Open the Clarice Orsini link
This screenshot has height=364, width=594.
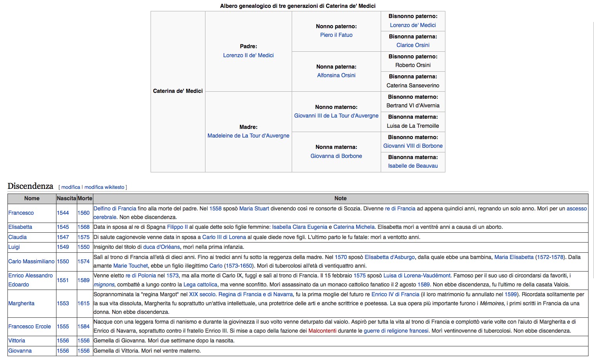pyautogui.click(x=412, y=45)
